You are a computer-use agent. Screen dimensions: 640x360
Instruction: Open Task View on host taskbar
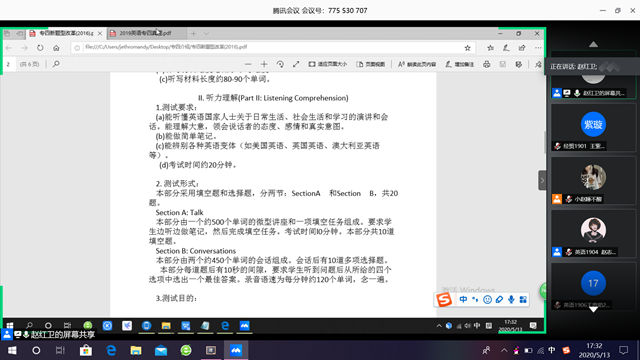click(x=60, y=351)
